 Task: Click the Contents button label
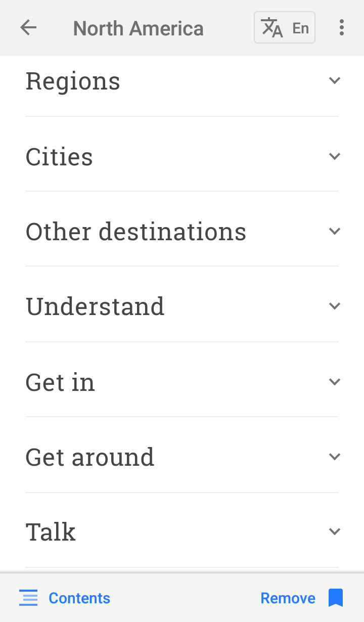(79, 598)
